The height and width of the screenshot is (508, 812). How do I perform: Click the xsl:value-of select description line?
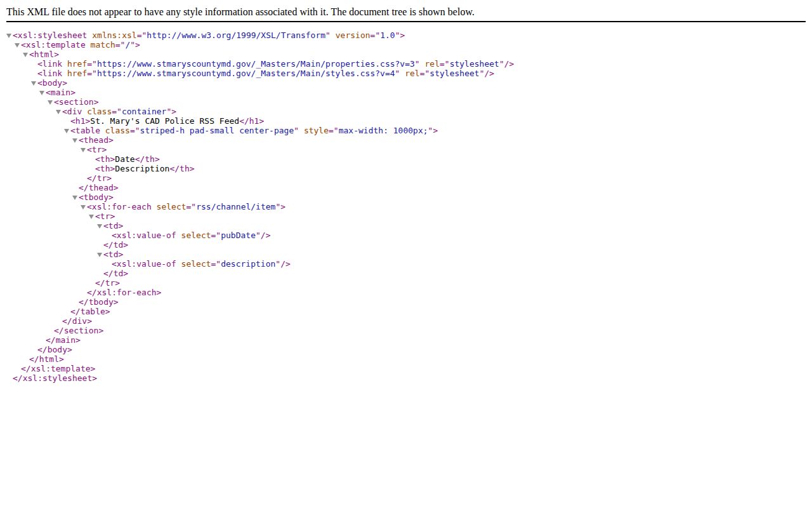[201, 264]
